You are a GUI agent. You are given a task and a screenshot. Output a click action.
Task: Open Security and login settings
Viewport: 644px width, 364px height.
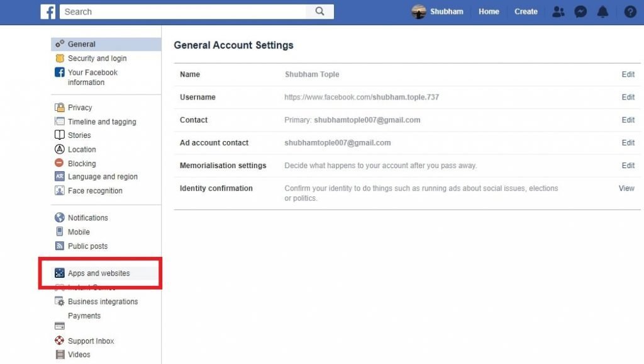tap(97, 59)
